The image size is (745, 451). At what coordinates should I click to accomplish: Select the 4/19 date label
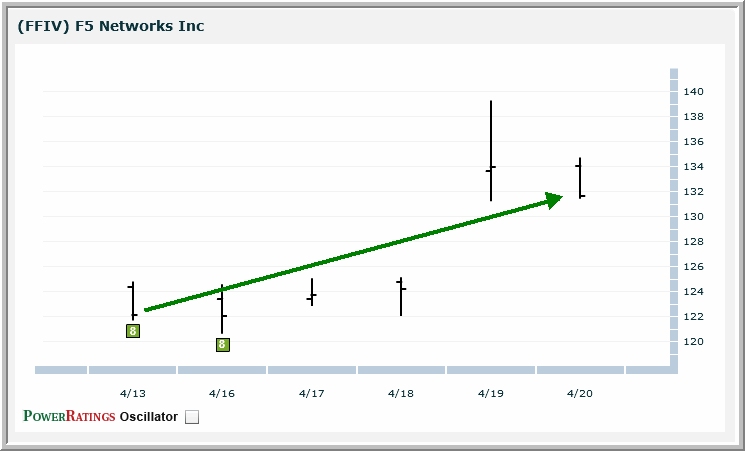[x=491, y=393]
